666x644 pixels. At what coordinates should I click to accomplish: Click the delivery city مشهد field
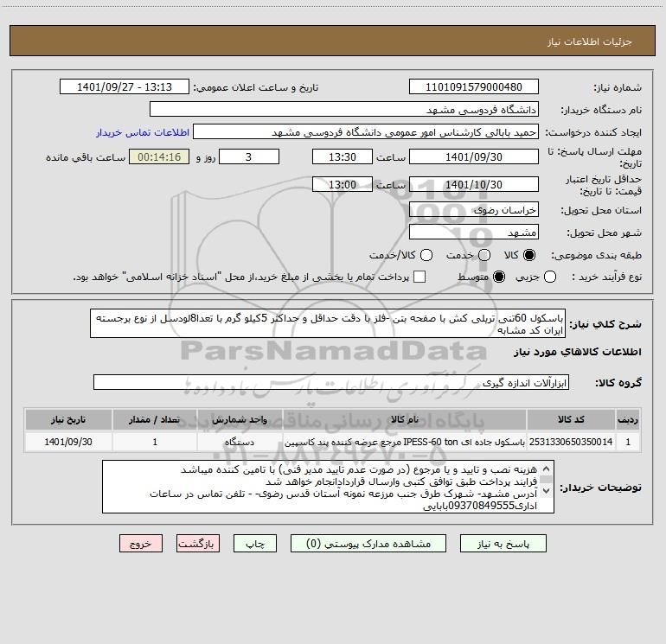(474, 232)
